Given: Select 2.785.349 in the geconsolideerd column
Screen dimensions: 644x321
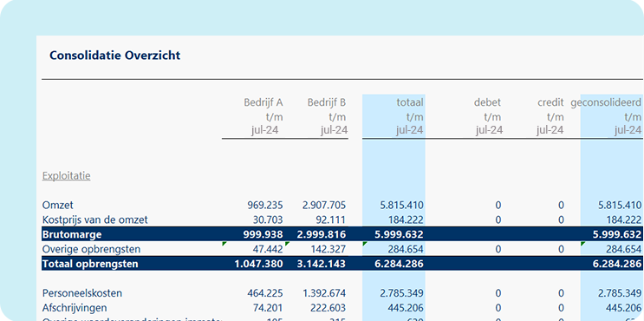Looking at the screenshot, I should click(x=620, y=293).
